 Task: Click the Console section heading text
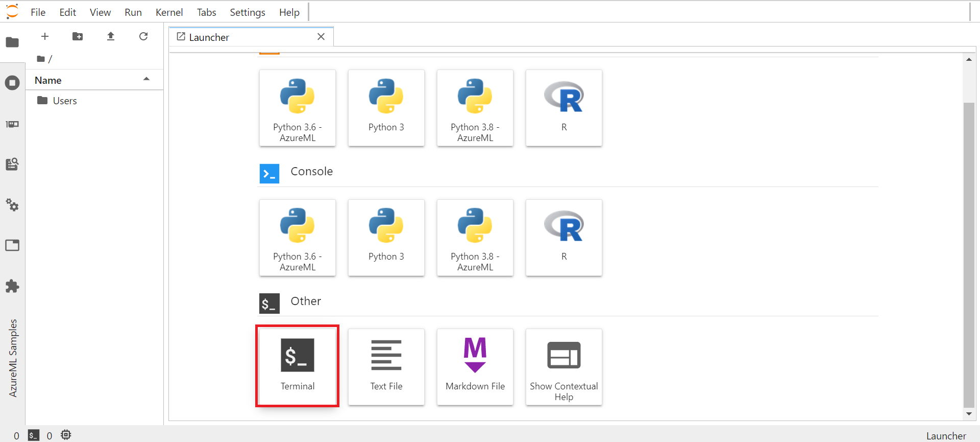pos(312,171)
